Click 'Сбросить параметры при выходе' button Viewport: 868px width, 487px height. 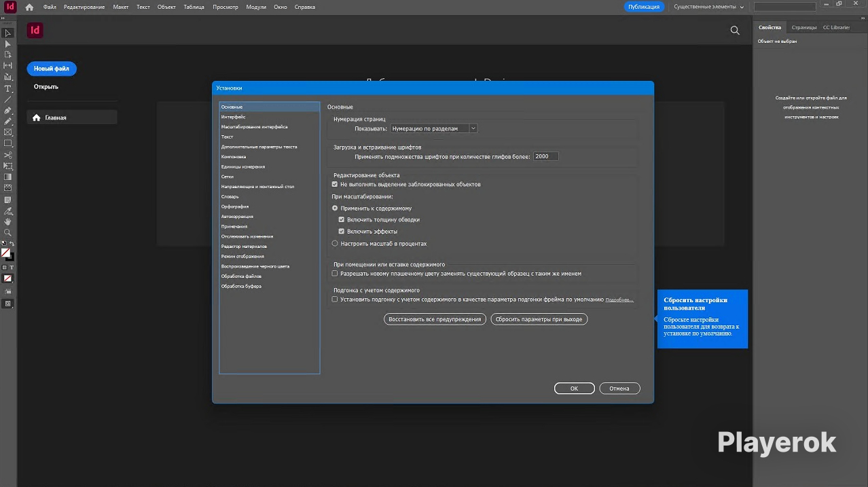[539, 319]
